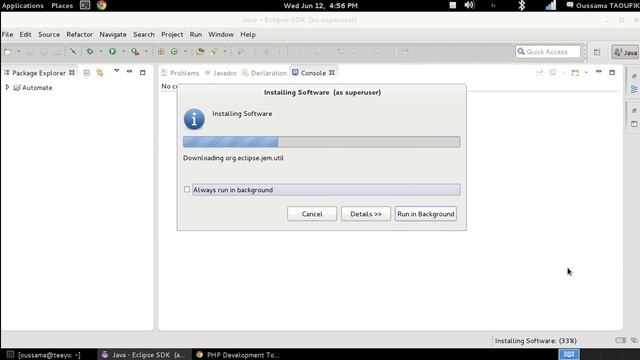Image resolution: width=640 pixels, height=360 pixels.
Task: Open the External Tools dropdown arrow
Action: click(146, 52)
